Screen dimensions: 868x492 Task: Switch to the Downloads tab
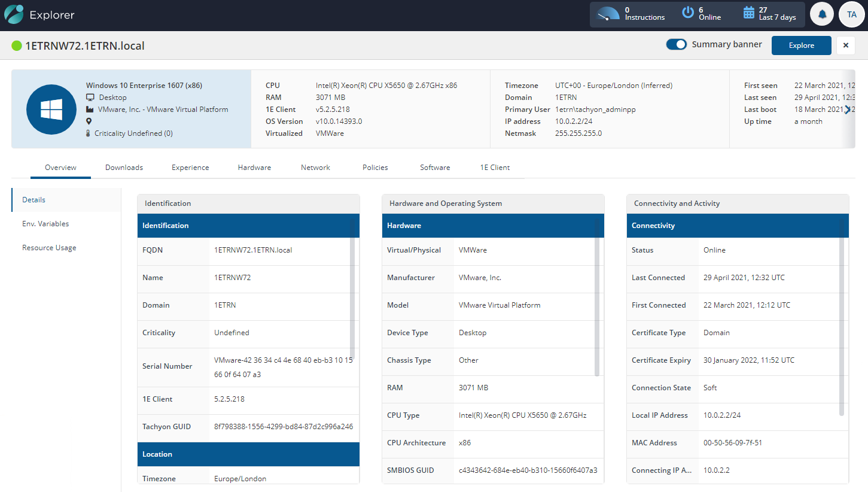tap(124, 168)
